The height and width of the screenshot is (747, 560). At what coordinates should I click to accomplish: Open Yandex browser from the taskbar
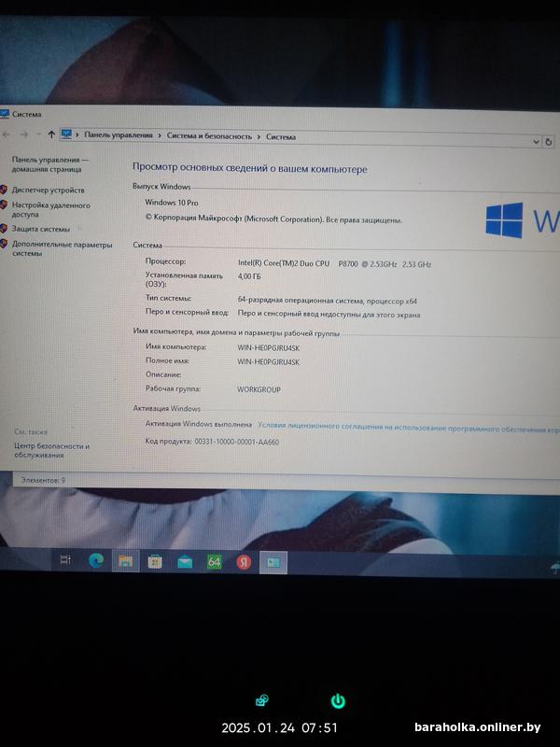click(x=244, y=563)
